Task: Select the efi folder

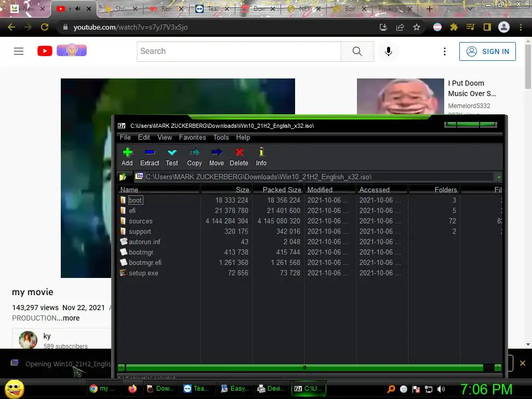Action: click(132, 211)
